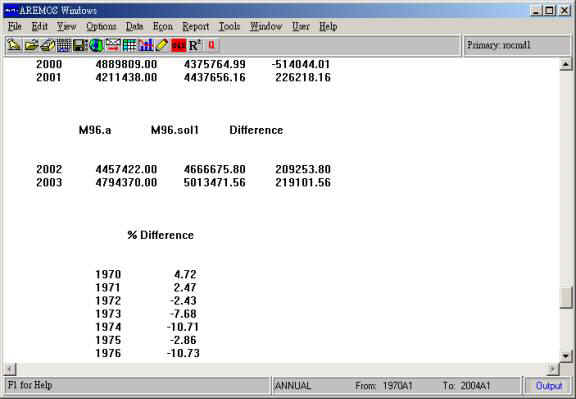The height and width of the screenshot is (399, 576).
Task: Click the Primary rocmd1 database field
Action: point(517,46)
